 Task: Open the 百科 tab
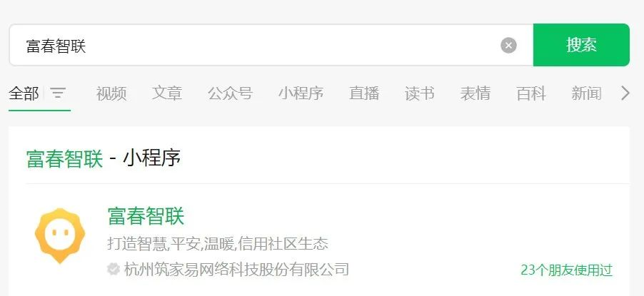[531, 93]
